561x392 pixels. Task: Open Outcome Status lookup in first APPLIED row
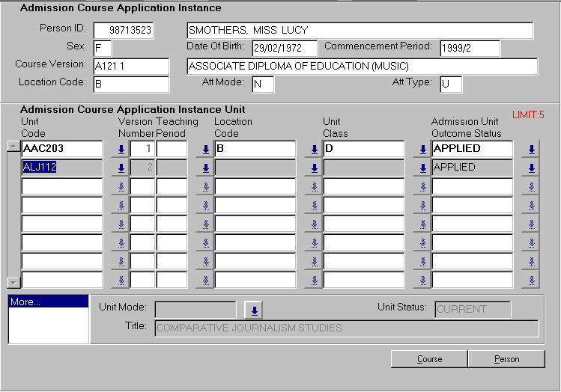530,149
